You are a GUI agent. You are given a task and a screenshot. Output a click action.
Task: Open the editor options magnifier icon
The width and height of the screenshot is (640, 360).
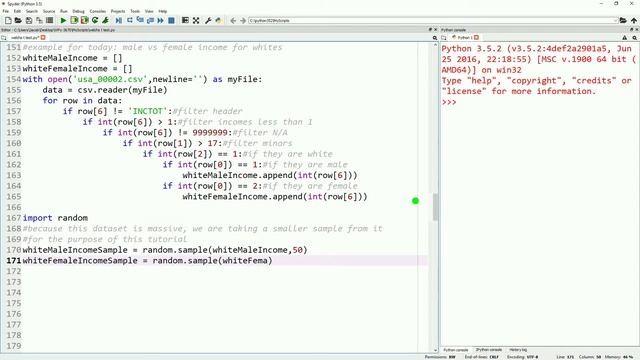(x=435, y=38)
